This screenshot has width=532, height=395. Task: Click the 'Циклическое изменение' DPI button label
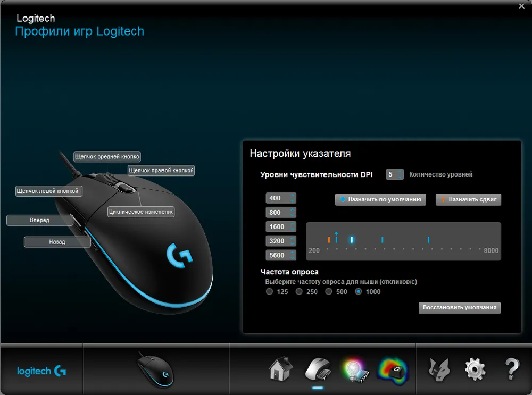141,212
